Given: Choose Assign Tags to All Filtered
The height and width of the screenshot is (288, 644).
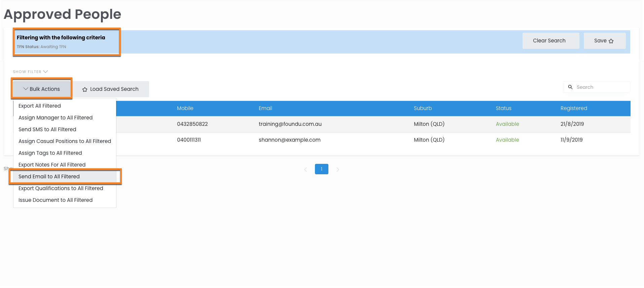Looking at the screenshot, I should pos(50,153).
